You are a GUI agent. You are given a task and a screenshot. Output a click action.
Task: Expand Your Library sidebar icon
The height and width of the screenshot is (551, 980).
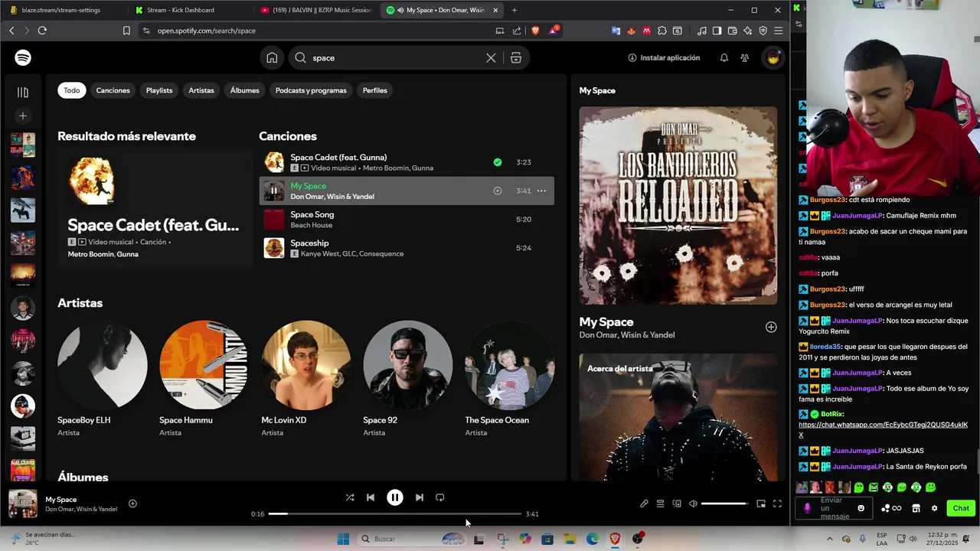coord(23,92)
